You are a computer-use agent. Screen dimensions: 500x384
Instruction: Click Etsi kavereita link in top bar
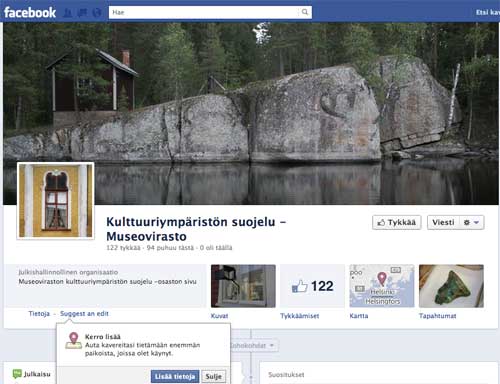click(488, 12)
